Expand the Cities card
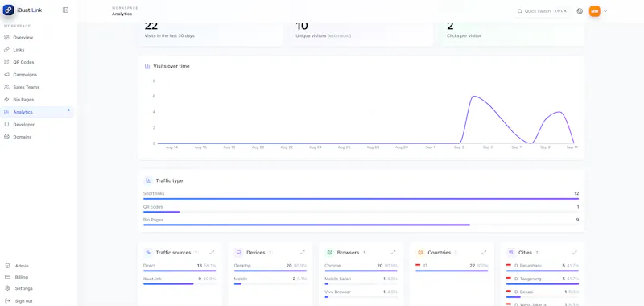Image resolution: width=644 pixels, height=306 pixels. (575, 252)
